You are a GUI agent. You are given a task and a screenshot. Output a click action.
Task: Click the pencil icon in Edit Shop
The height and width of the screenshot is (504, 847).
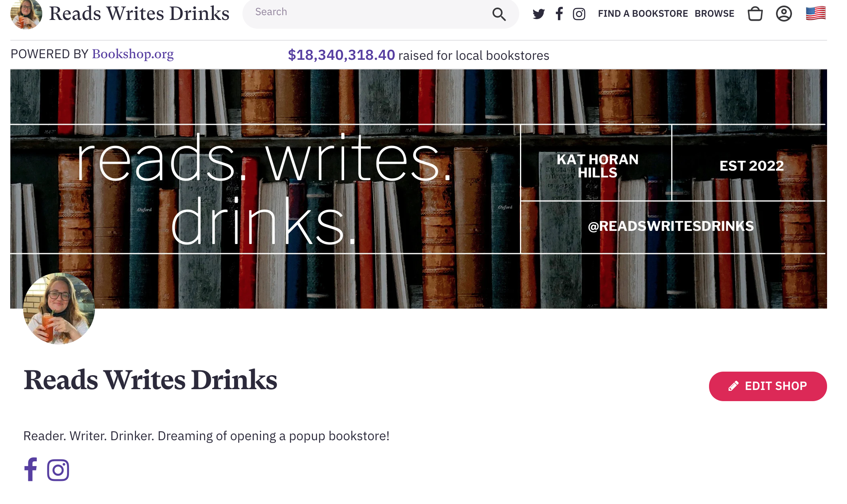(733, 386)
